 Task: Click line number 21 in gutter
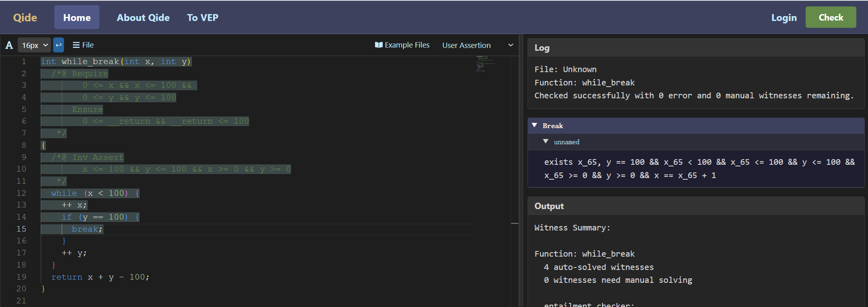pyautogui.click(x=21, y=301)
